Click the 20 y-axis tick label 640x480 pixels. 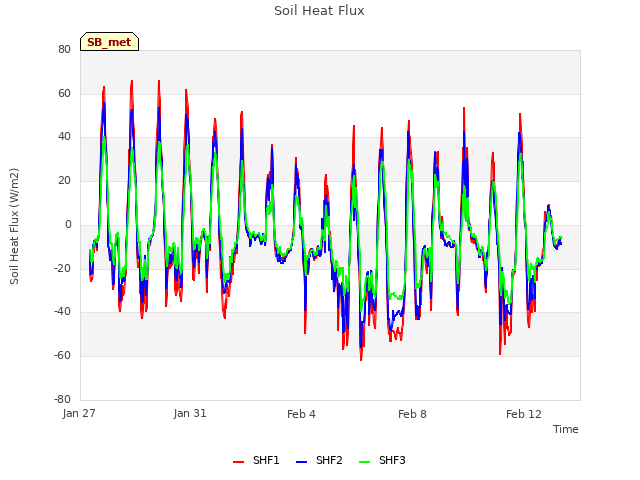[64, 180]
